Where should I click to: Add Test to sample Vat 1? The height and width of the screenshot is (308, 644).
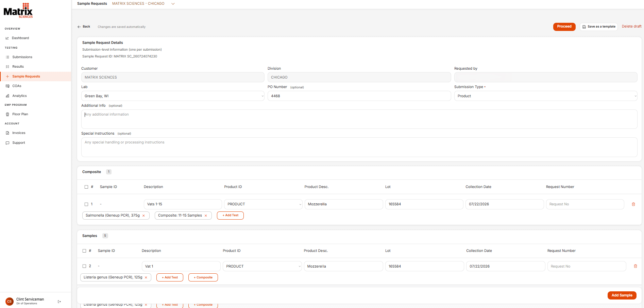click(170, 277)
